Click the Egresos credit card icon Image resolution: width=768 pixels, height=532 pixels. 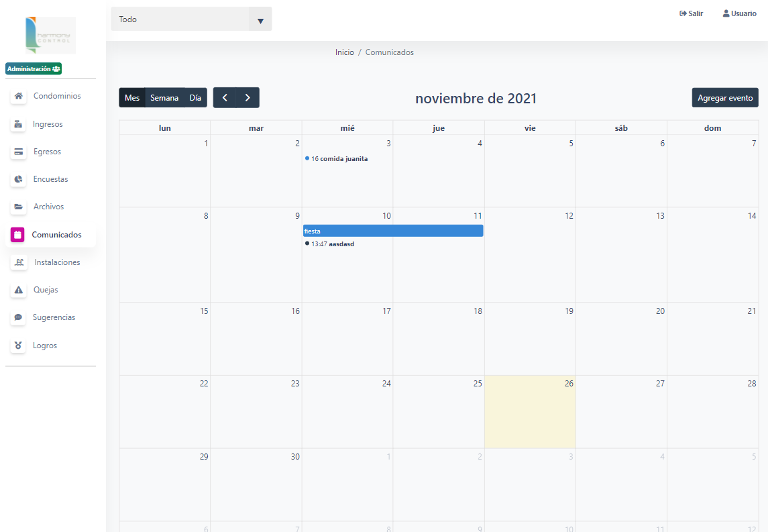[x=19, y=152]
